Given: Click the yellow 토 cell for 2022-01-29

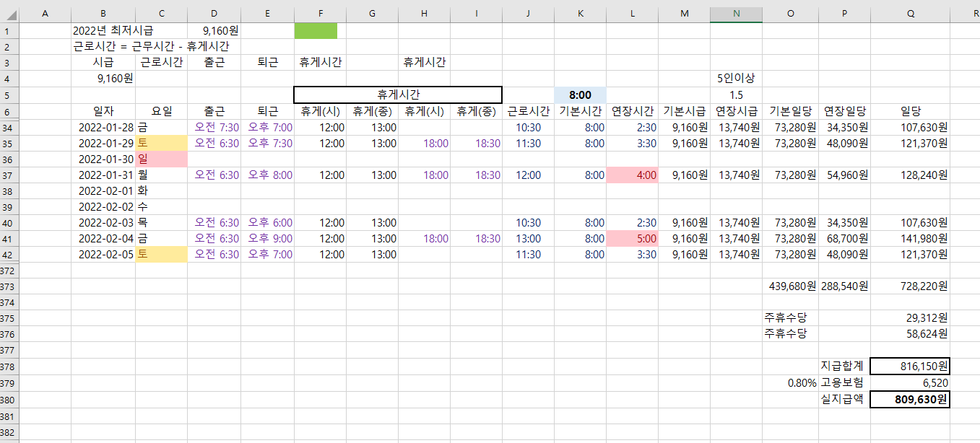Looking at the screenshot, I should tap(161, 144).
